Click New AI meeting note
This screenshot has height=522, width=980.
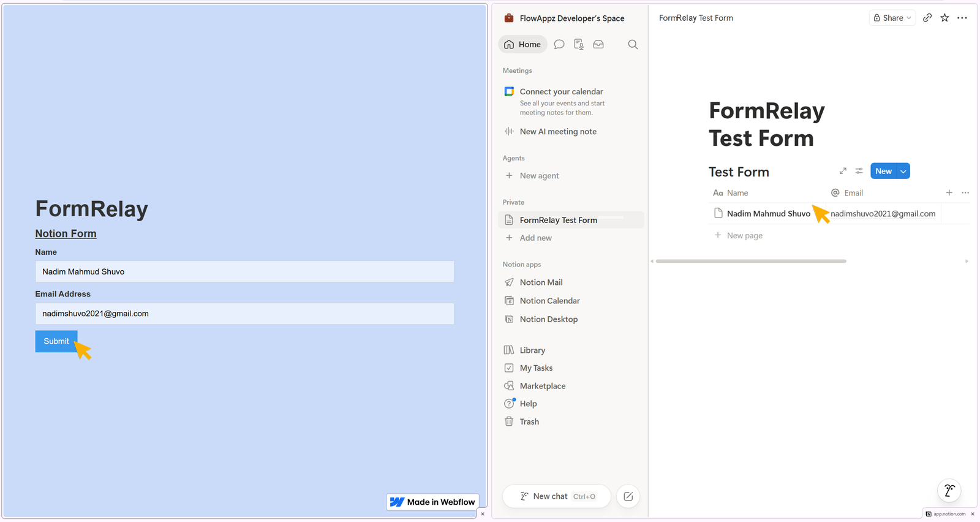(558, 131)
